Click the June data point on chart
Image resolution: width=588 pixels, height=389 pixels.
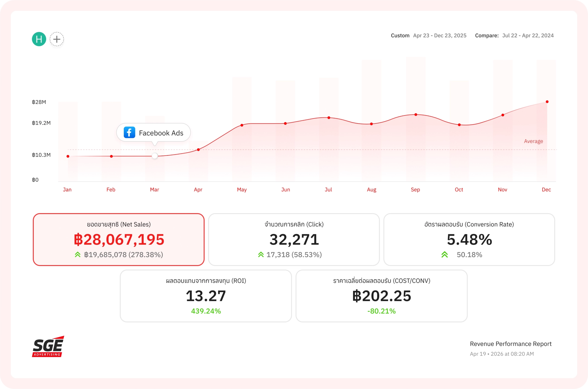285,123
